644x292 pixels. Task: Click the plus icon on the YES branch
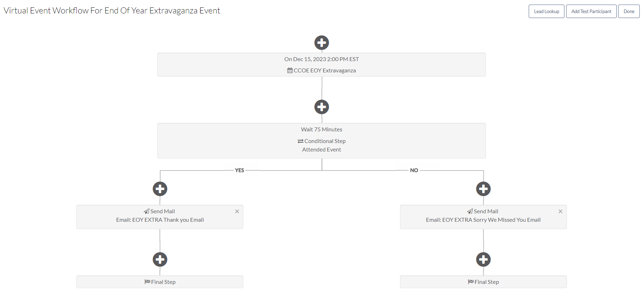point(159,189)
